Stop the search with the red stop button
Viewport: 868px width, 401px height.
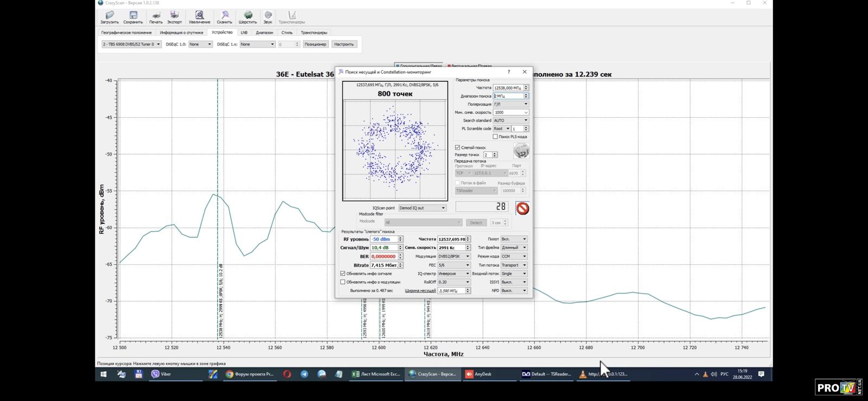pyautogui.click(x=522, y=209)
